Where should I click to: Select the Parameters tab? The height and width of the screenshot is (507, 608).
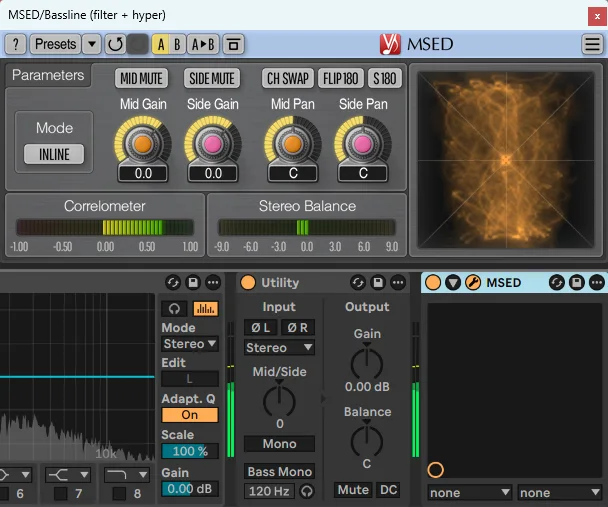point(48,75)
